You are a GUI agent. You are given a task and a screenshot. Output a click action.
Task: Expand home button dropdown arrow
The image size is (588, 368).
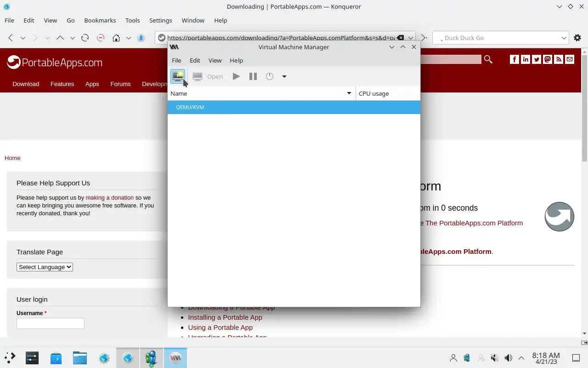(x=129, y=38)
